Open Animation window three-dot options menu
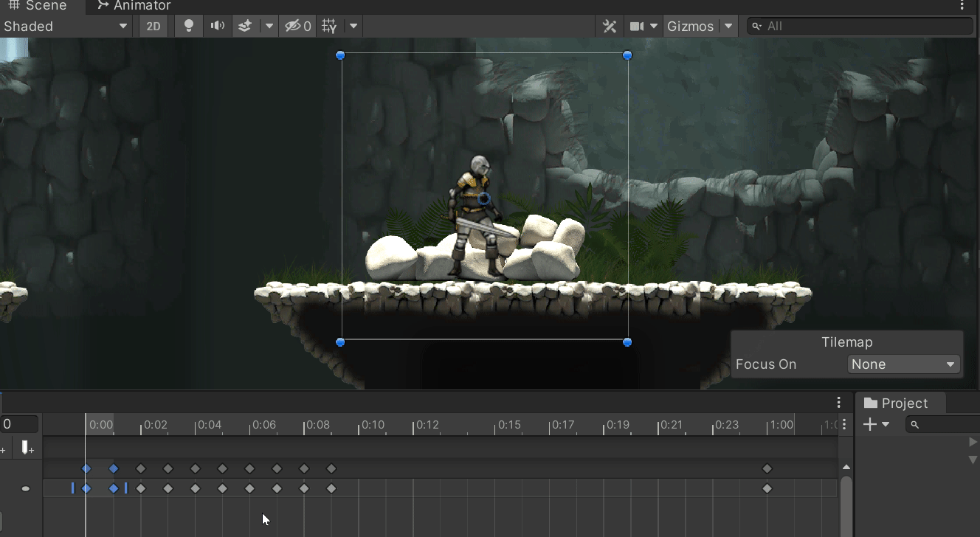 [x=839, y=403]
